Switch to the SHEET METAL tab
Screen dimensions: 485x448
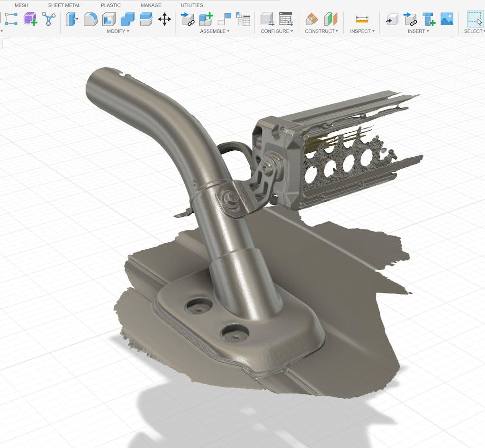click(x=64, y=5)
